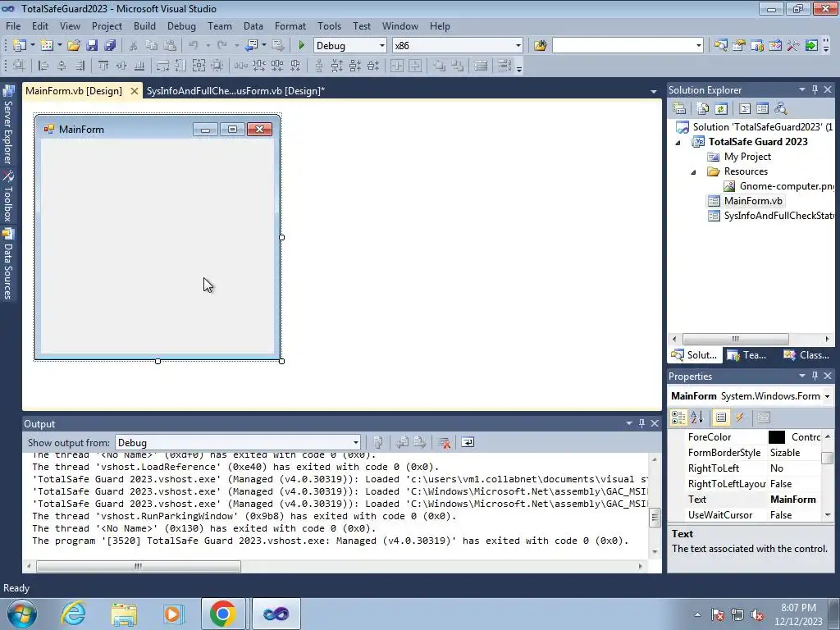This screenshot has width=840, height=630.
Task: Open the Debug configuration dropdown
Action: 382,46
